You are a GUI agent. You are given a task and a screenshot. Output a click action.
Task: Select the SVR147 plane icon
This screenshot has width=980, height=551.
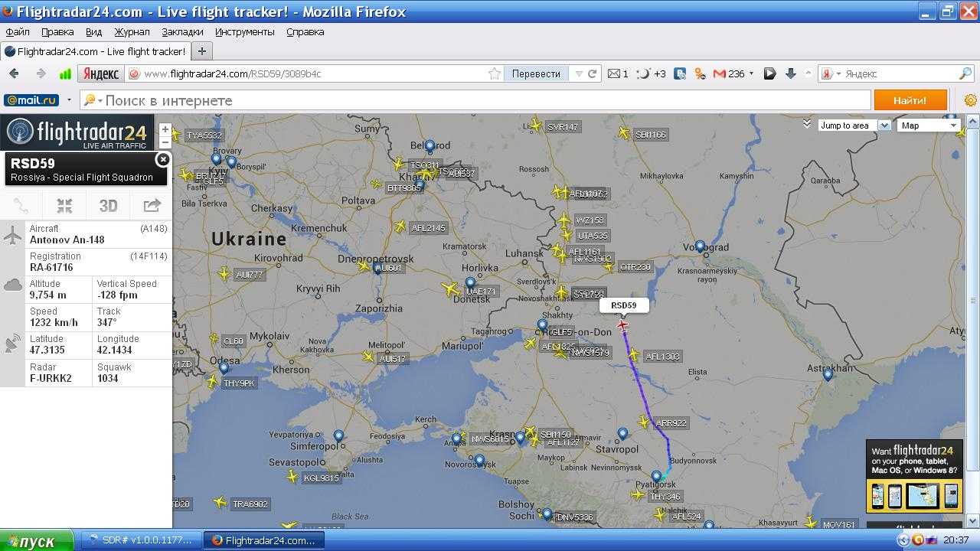(536, 126)
